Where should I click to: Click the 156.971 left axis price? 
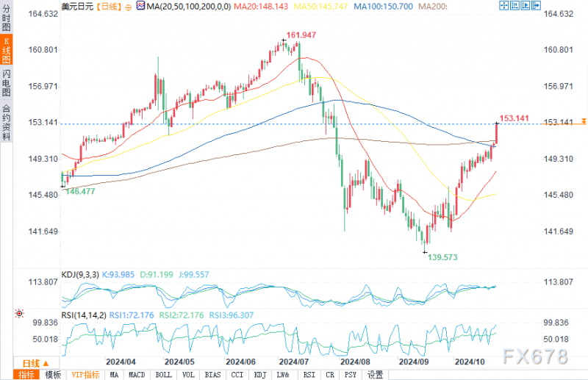(x=43, y=86)
